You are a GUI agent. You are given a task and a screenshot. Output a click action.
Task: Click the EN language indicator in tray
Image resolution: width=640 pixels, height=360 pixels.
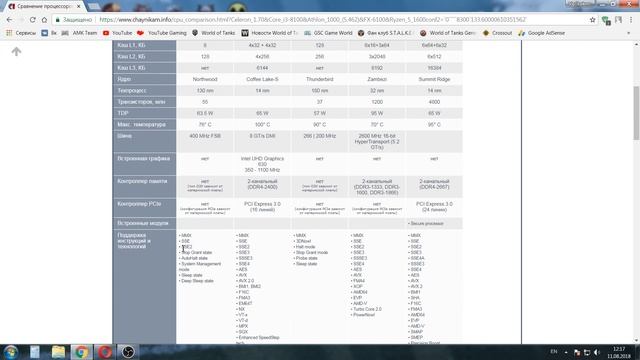[554, 352]
